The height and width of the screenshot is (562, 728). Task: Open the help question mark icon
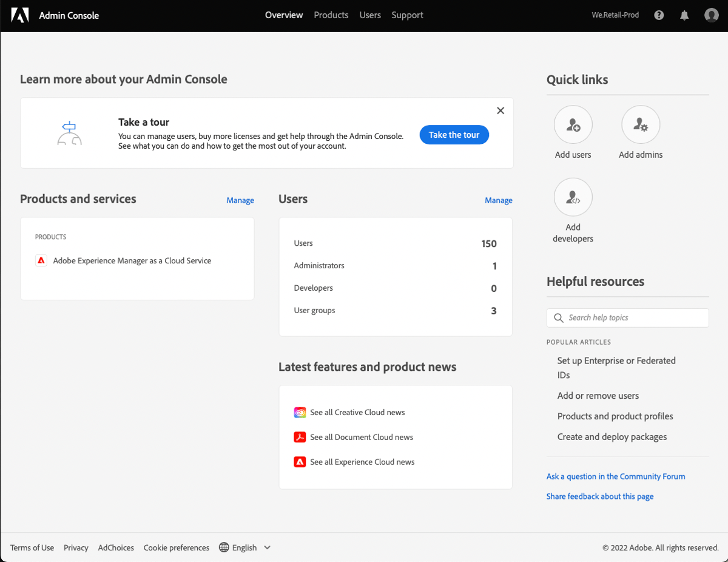pyautogui.click(x=659, y=15)
